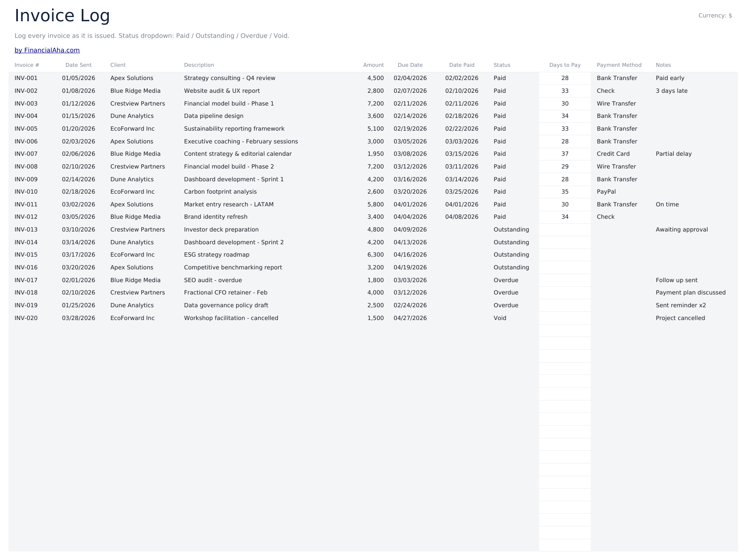The height and width of the screenshot is (560, 747).
Task: Click the Invoice Log title
Action: click(x=62, y=16)
